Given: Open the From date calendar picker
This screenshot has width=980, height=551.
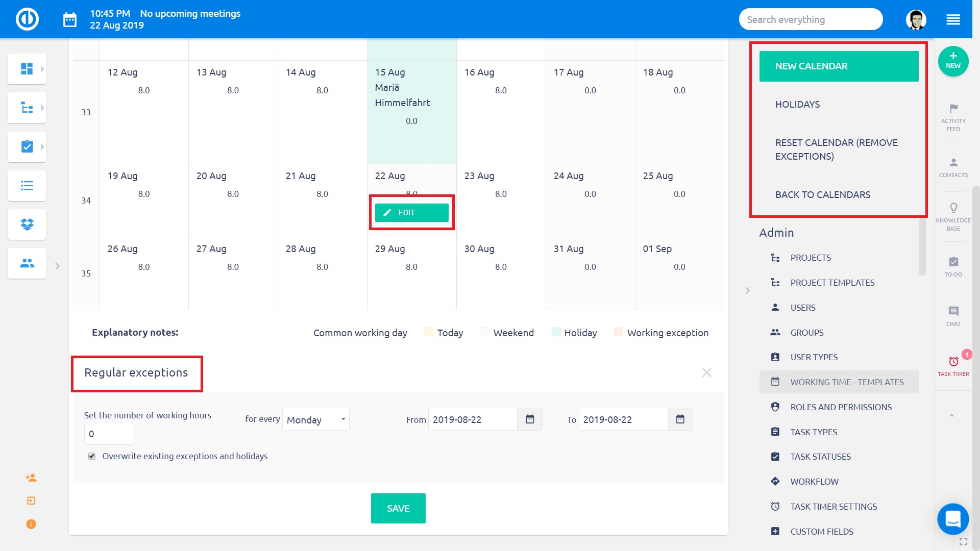Looking at the screenshot, I should click(x=530, y=419).
